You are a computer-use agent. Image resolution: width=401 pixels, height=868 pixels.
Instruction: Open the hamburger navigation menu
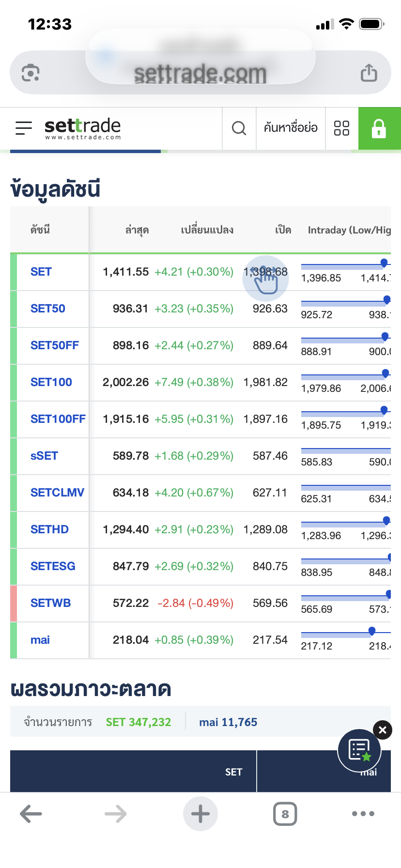coord(24,128)
